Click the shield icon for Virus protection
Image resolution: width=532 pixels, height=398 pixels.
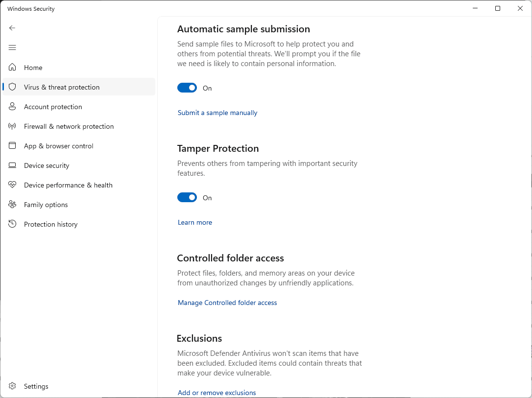pyautogui.click(x=12, y=87)
